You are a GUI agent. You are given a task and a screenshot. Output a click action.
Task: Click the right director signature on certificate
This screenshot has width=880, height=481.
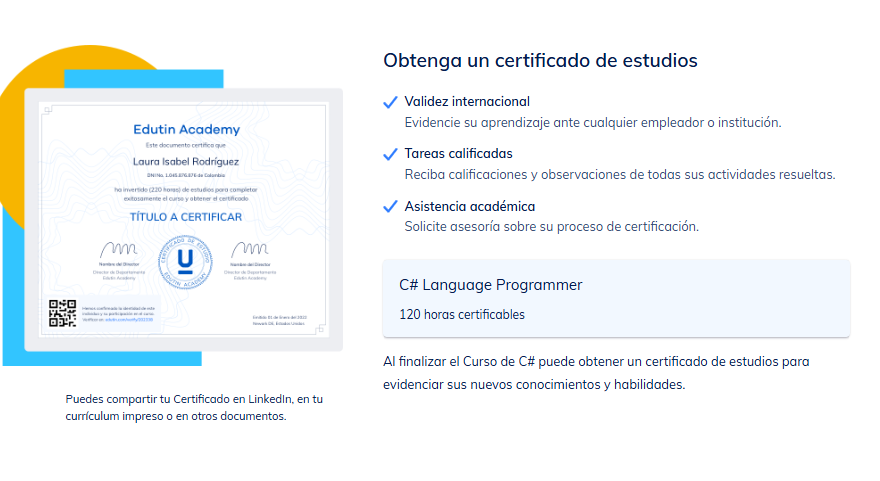point(245,248)
